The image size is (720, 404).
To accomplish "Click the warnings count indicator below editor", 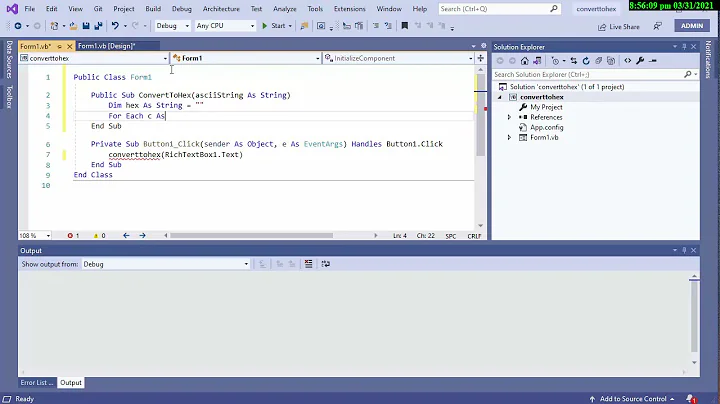I will point(100,236).
